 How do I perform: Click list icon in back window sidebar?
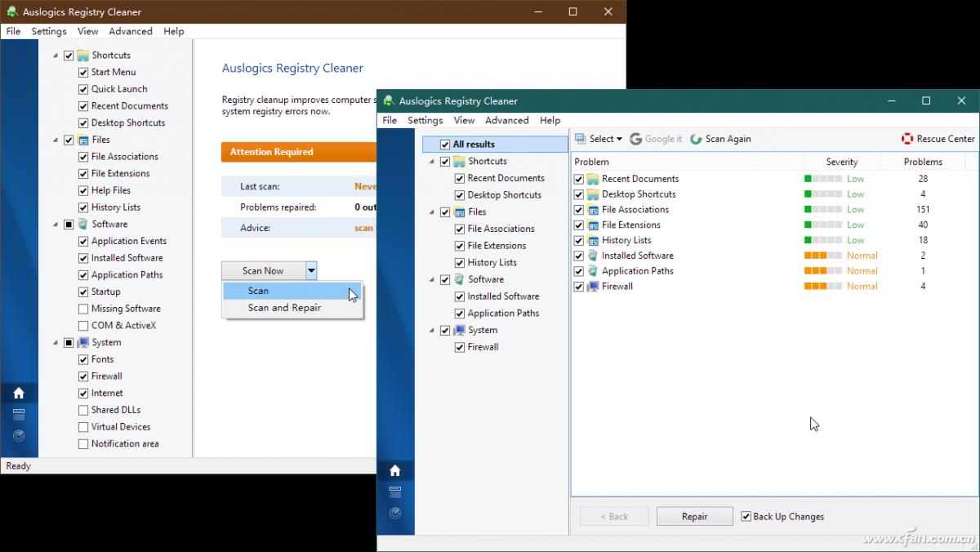pyautogui.click(x=19, y=414)
